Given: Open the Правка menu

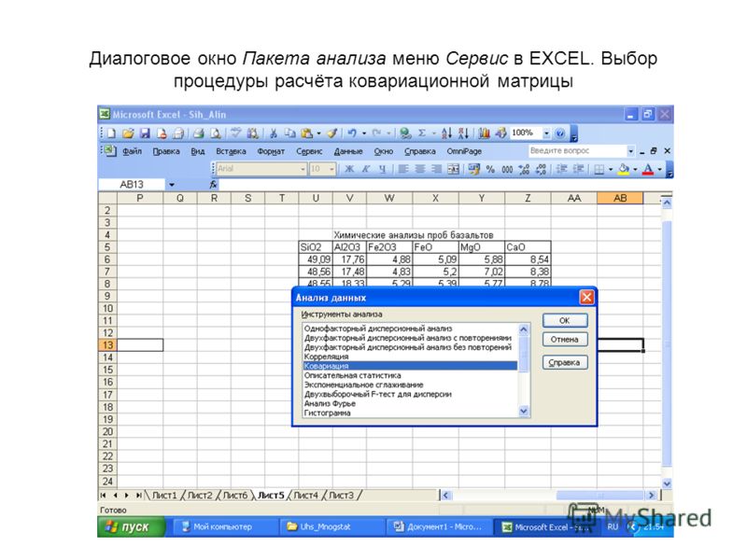Looking at the screenshot, I should click(x=166, y=151).
